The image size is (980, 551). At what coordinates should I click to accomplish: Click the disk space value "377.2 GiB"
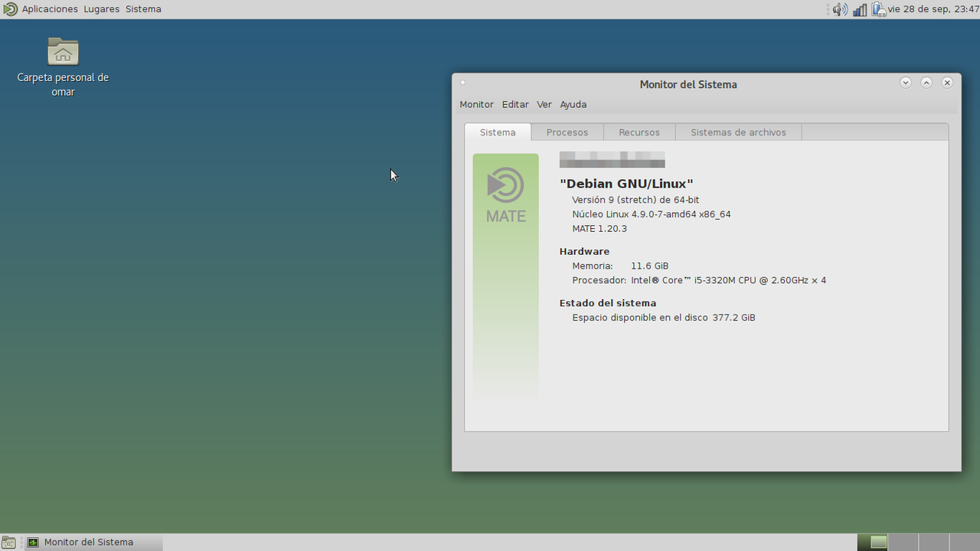734,318
